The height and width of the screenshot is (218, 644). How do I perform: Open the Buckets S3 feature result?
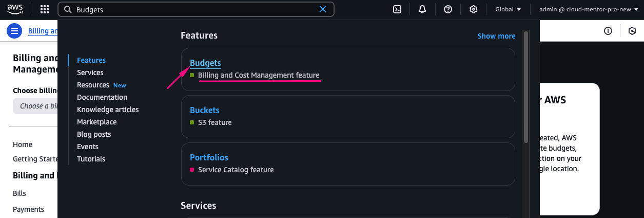pyautogui.click(x=205, y=110)
